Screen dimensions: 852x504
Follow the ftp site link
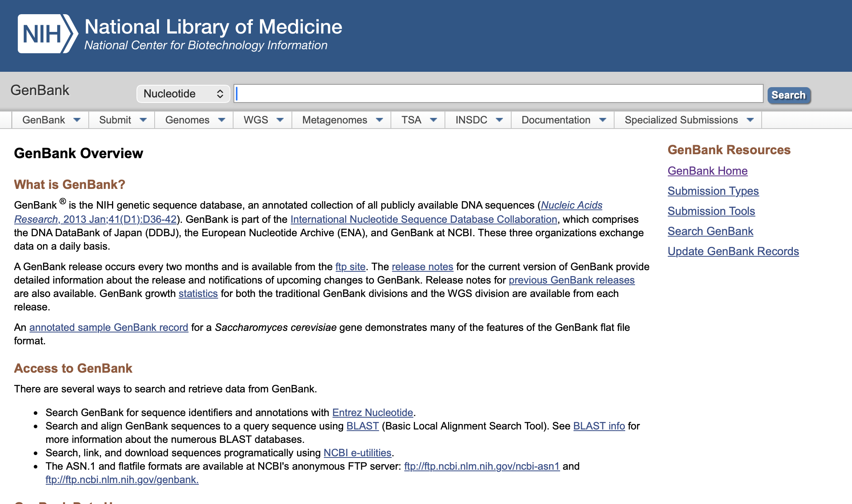coord(350,267)
